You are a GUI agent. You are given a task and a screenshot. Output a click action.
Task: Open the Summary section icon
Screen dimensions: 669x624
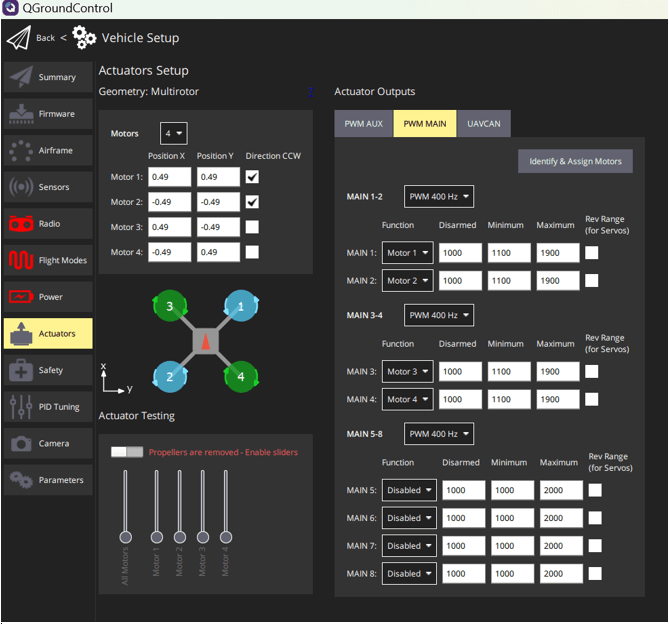(21, 77)
